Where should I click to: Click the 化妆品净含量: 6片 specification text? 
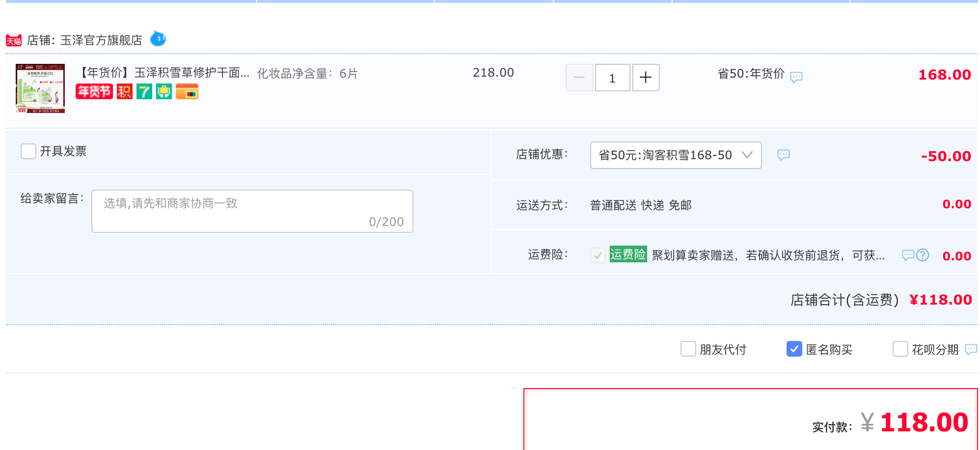coord(307,74)
